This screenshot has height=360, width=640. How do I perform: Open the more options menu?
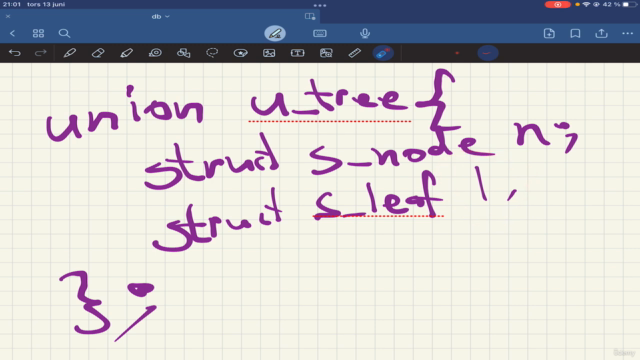click(627, 33)
